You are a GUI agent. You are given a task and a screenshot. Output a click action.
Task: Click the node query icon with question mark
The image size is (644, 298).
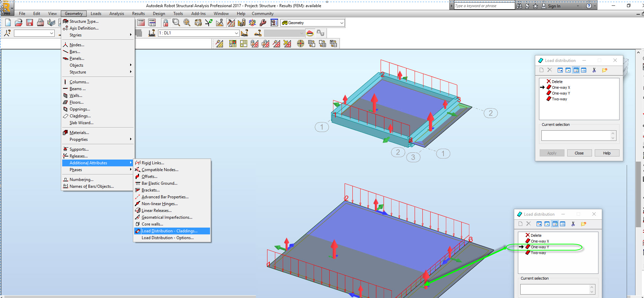point(7,33)
